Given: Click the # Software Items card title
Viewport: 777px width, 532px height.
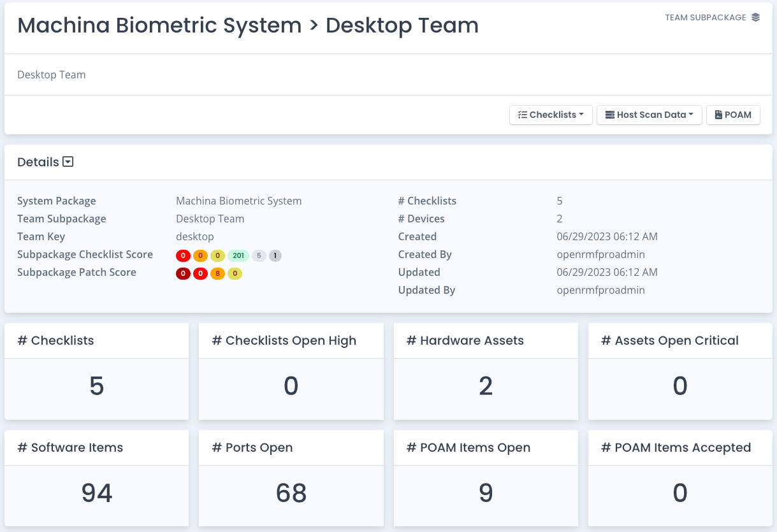Looking at the screenshot, I should click(x=70, y=447).
